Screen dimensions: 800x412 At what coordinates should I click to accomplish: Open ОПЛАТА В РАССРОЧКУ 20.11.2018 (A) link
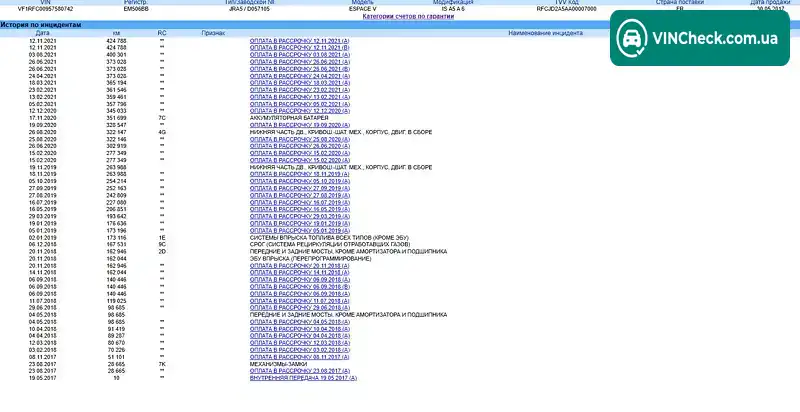tap(299, 266)
